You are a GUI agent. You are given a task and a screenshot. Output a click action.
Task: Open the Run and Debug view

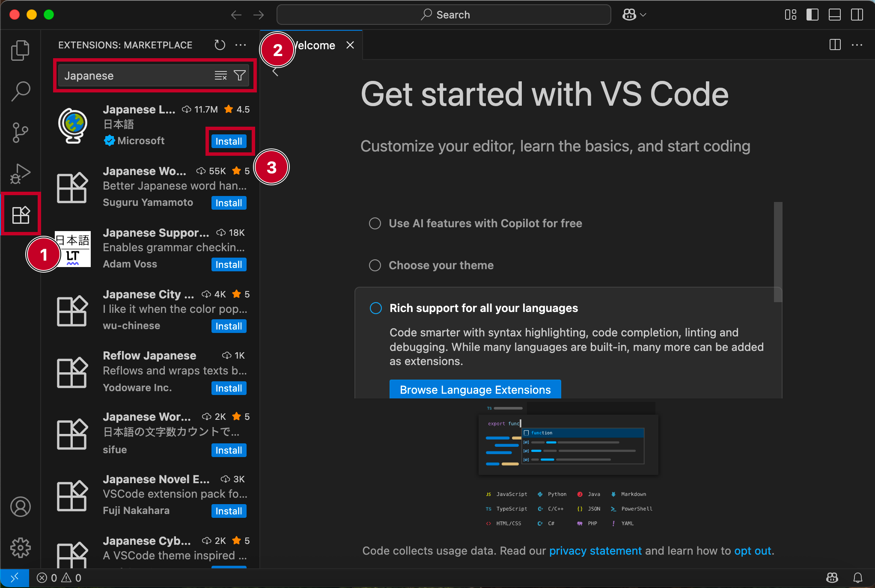20,173
